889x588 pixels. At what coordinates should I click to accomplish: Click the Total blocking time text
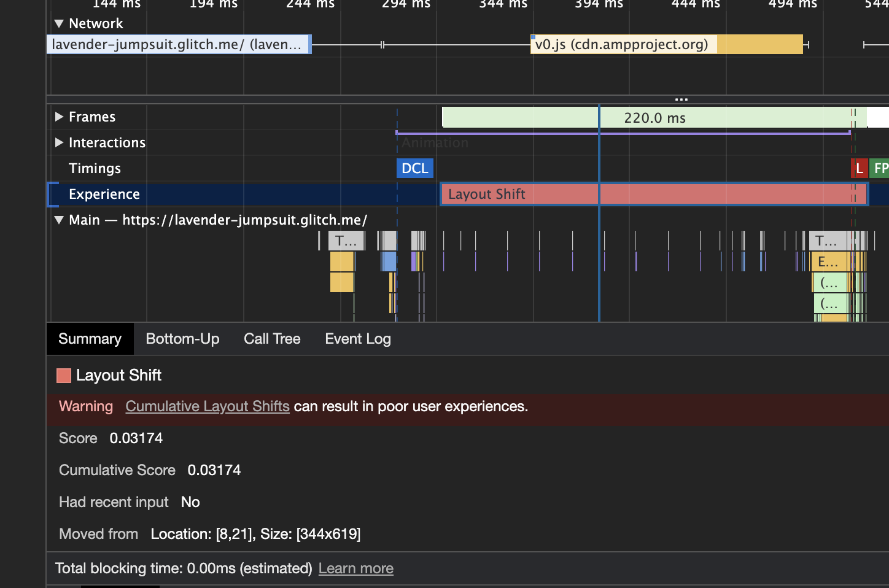click(184, 568)
